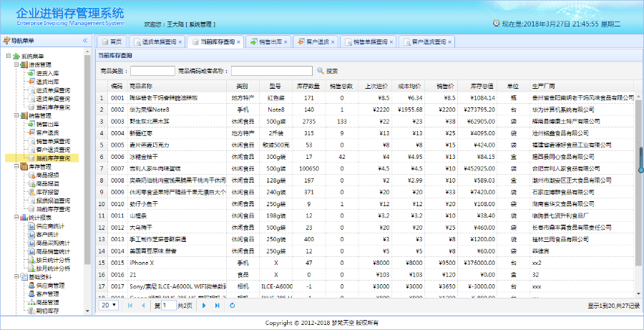This screenshot has width=644, height=330.
Task: Click the icon beside 期初库存
Action: point(31,311)
